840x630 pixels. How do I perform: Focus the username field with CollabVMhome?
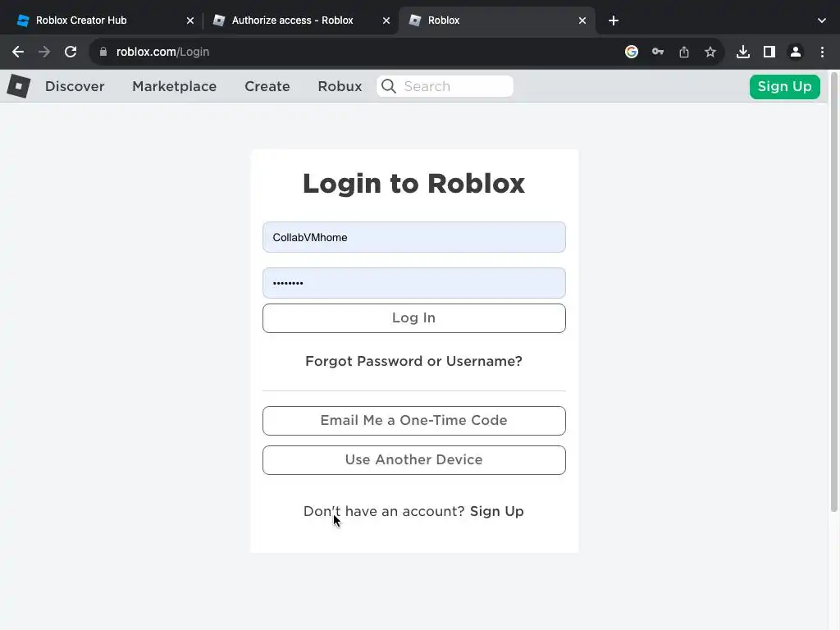coord(414,237)
